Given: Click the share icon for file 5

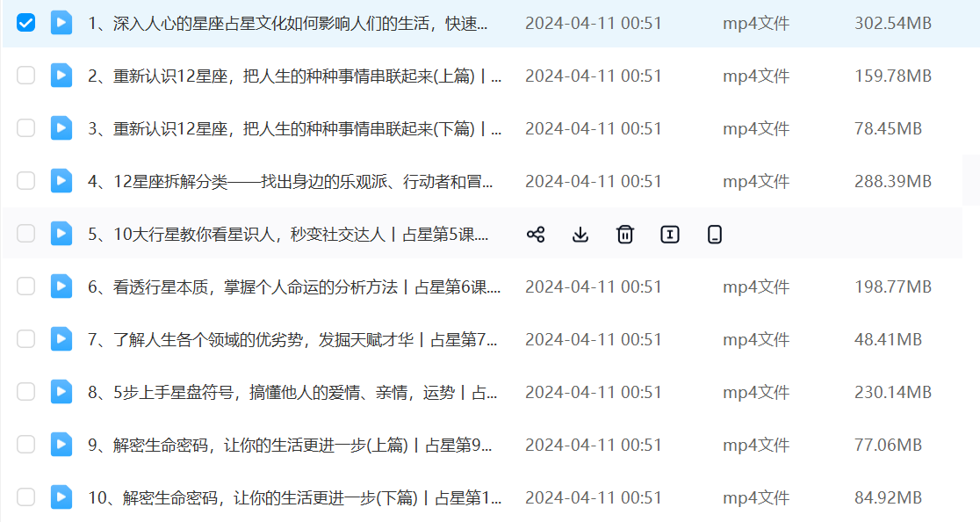Looking at the screenshot, I should click(x=536, y=235).
